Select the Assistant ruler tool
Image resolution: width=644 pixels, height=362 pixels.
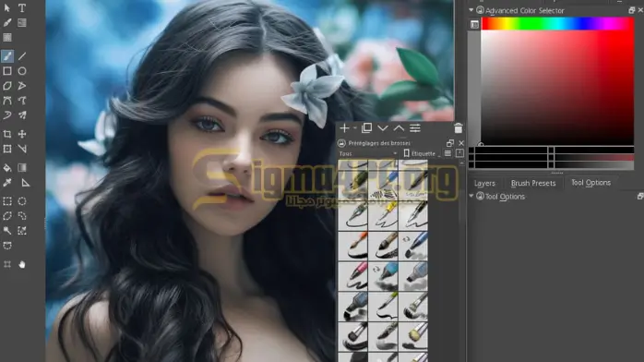click(x=25, y=183)
